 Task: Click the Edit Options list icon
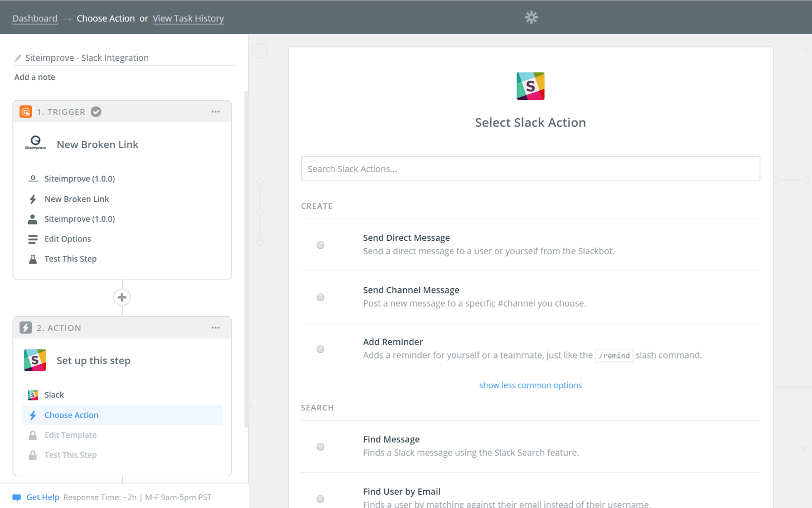coord(33,239)
